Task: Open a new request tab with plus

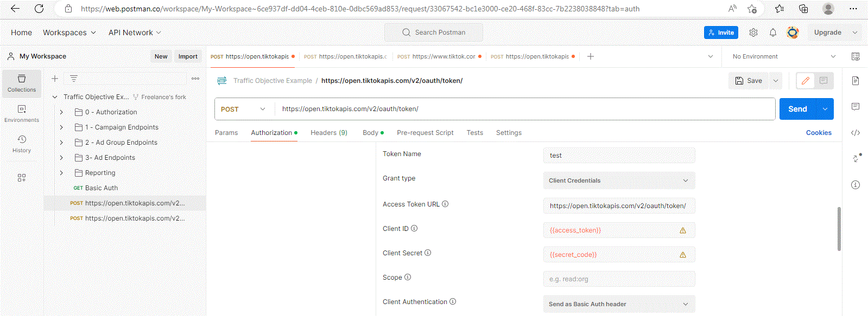Action: [591, 56]
